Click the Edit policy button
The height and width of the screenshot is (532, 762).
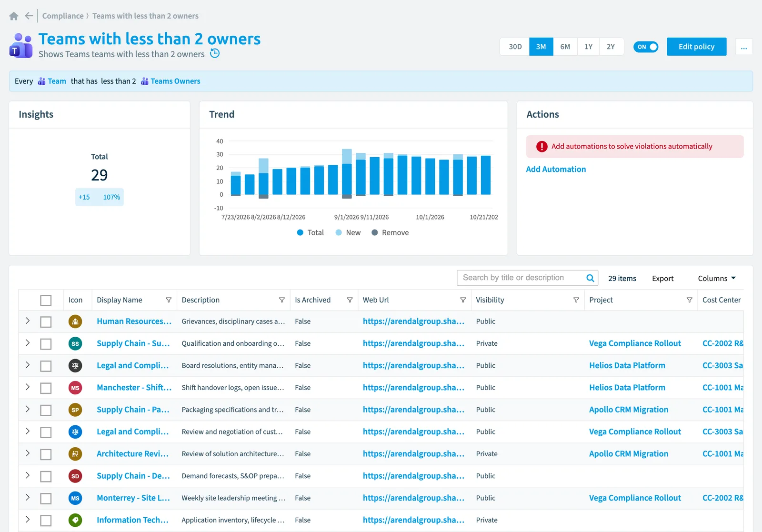coord(696,47)
